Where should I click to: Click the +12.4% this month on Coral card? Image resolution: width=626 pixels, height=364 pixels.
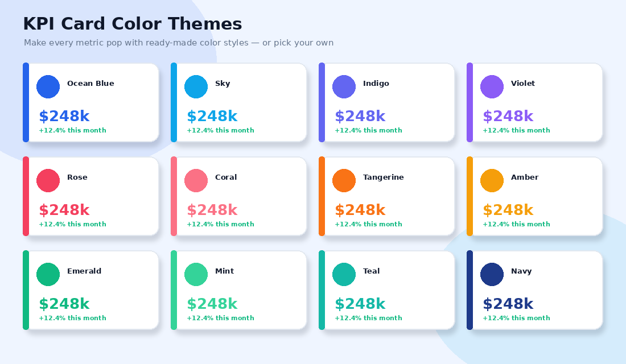tap(220, 224)
